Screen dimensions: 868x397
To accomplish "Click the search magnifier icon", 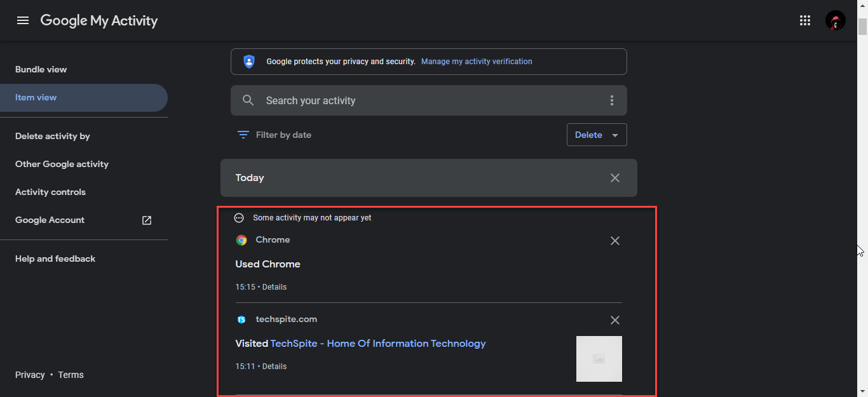I will click(248, 100).
